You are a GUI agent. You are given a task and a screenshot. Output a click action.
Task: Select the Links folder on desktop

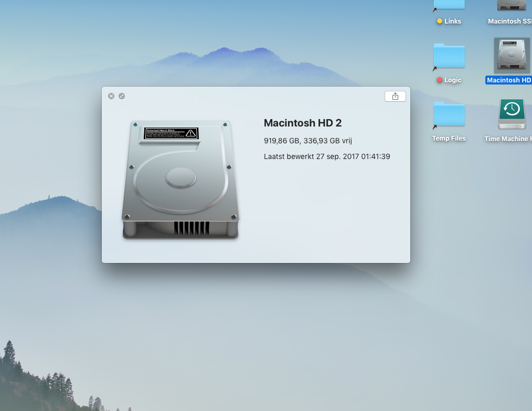pos(449,5)
